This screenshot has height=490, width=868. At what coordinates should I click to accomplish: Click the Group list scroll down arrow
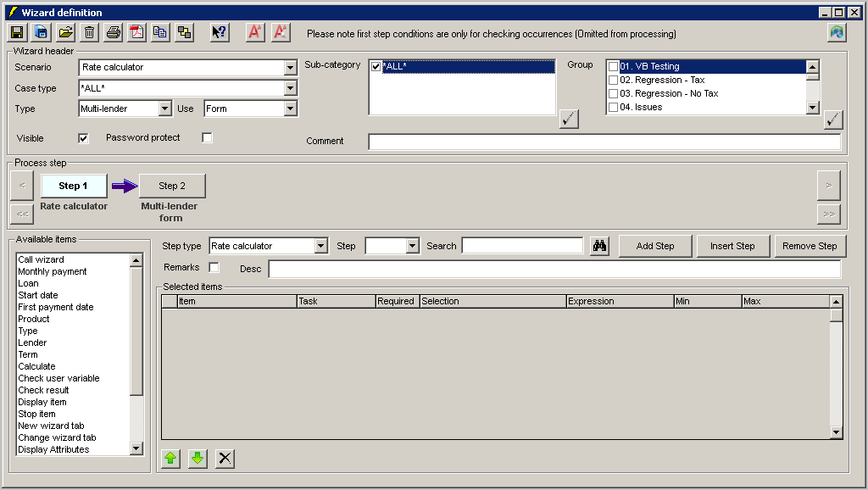pos(813,108)
